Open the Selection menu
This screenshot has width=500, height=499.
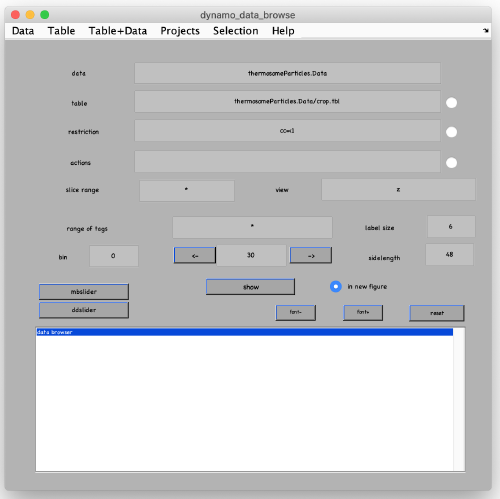point(236,31)
